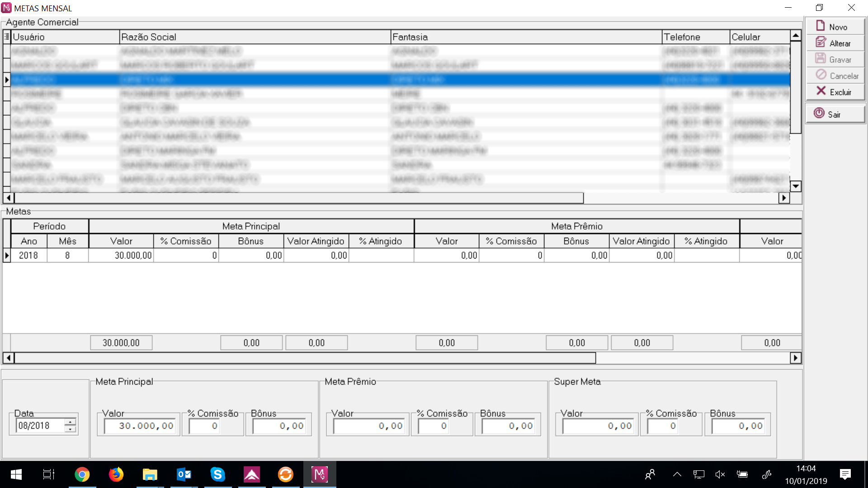The height and width of the screenshot is (488, 868).
Task: Increase the Data spinner up arrow
Action: 70,422
